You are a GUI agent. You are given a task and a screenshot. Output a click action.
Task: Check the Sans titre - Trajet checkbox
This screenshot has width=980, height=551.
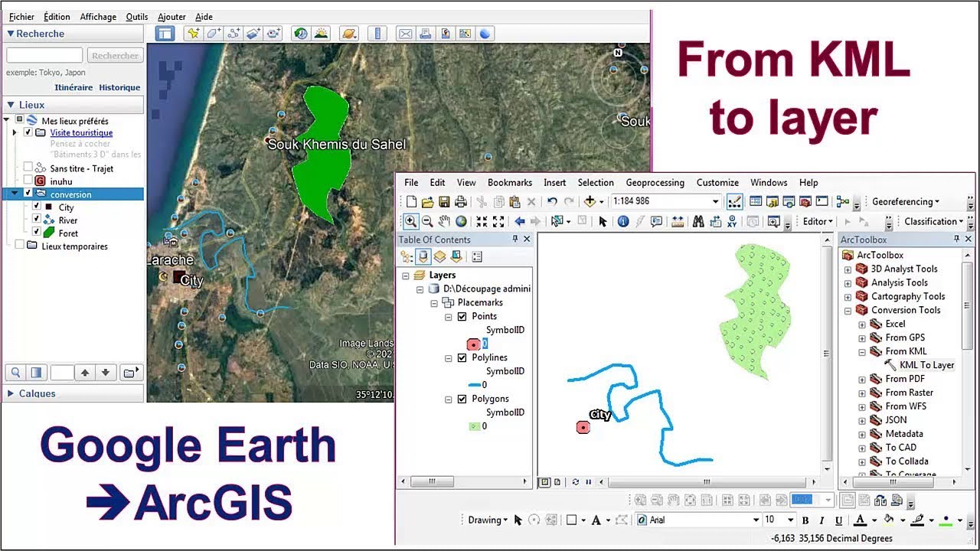pos(28,168)
